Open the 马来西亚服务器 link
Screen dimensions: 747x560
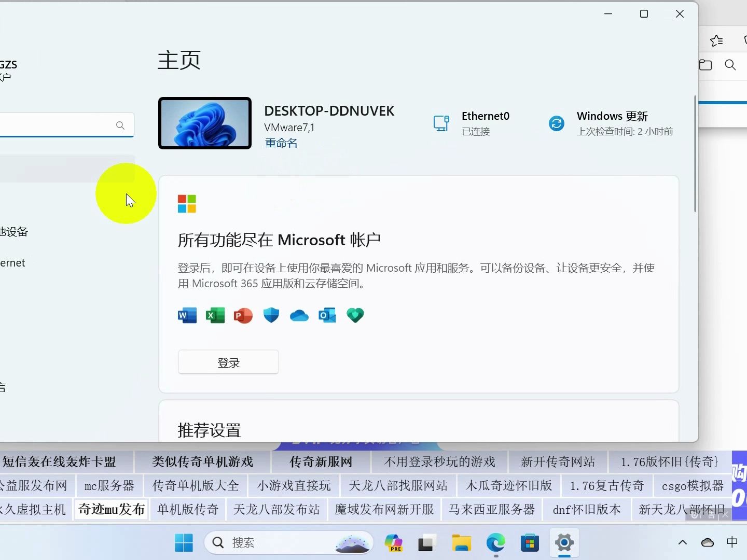tap(492, 509)
